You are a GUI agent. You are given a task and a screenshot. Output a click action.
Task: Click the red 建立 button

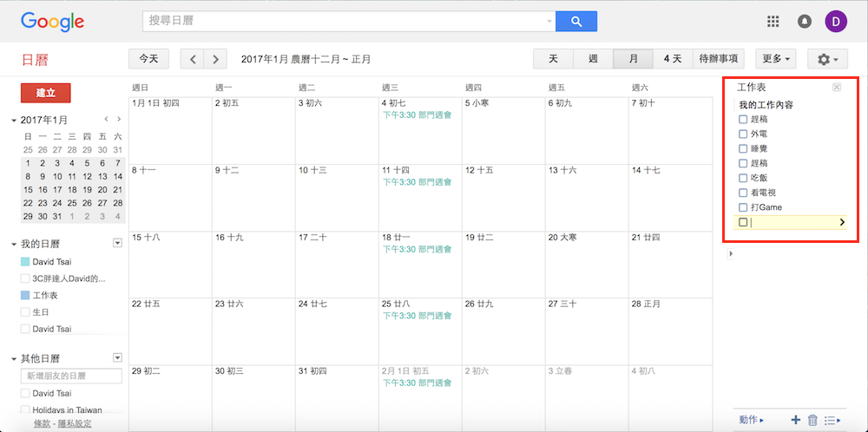[45, 93]
